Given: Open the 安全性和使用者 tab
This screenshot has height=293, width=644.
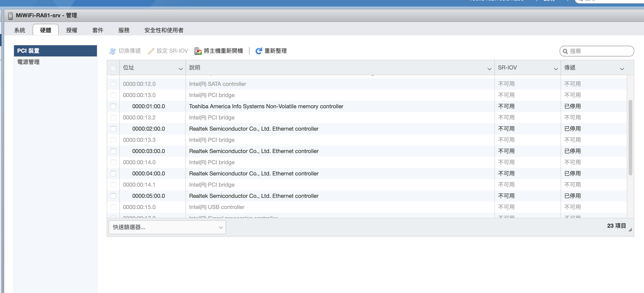Looking at the screenshot, I should 164,30.
